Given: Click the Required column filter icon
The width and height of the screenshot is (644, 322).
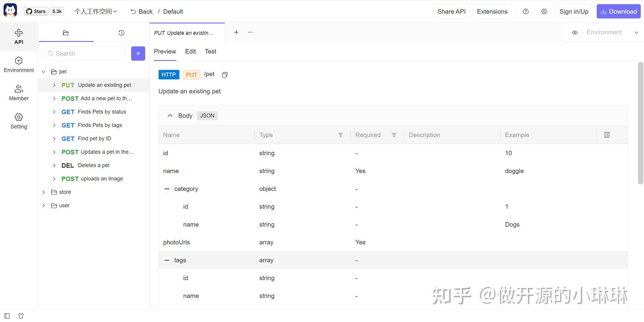Looking at the screenshot, I should click(394, 135).
